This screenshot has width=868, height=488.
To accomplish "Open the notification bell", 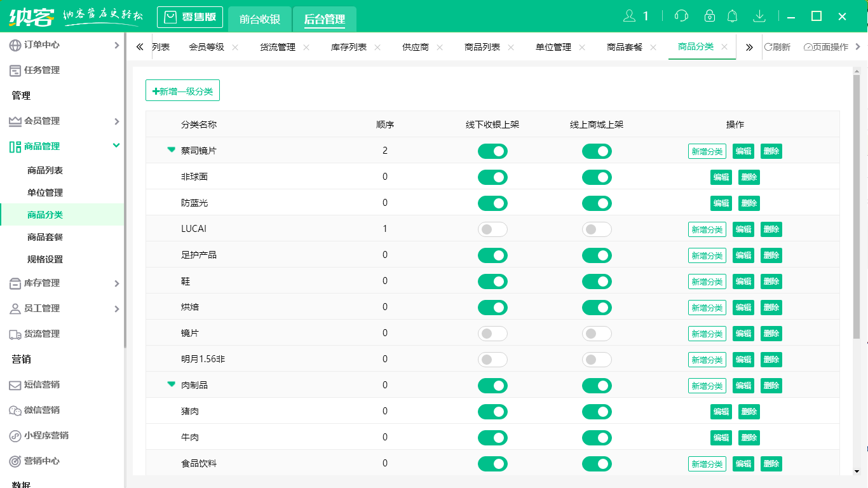I will pyautogui.click(x=733, y=16).
